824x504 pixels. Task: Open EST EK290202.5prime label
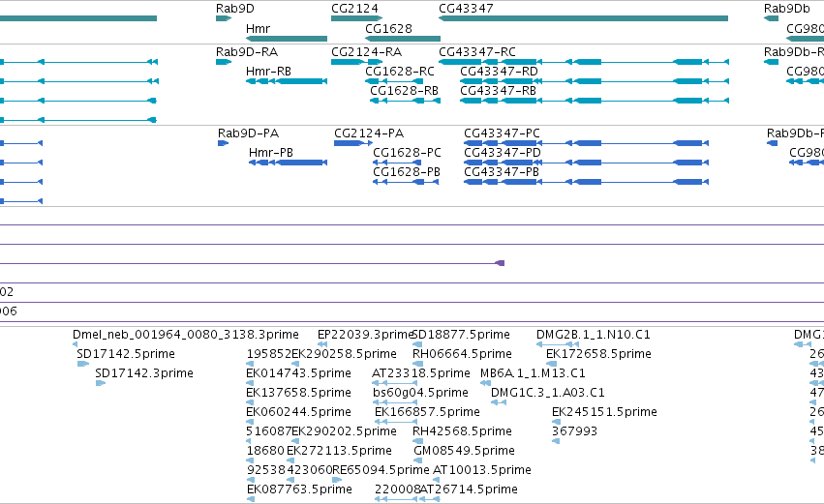(x=344, y=431)
